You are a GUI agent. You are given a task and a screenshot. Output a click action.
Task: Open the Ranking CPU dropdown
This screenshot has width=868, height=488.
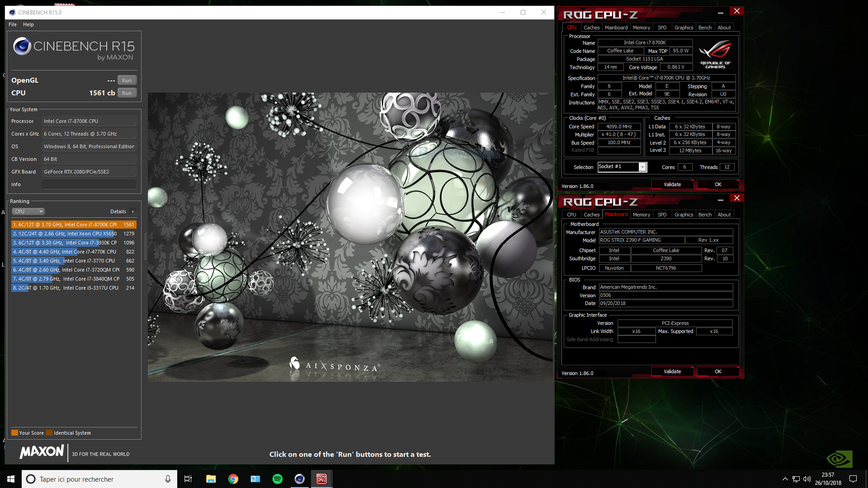(x=28, y=211)
